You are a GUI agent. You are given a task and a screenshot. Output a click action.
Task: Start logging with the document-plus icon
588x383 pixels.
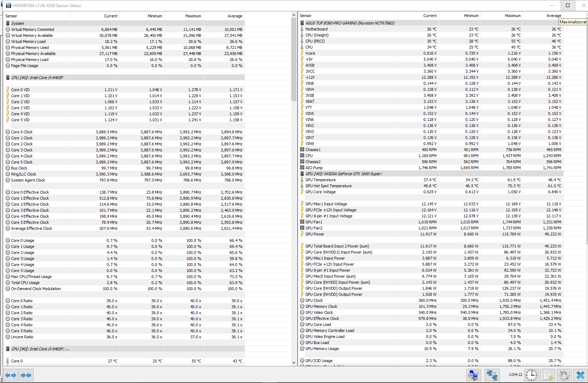(x=548, y=375)
